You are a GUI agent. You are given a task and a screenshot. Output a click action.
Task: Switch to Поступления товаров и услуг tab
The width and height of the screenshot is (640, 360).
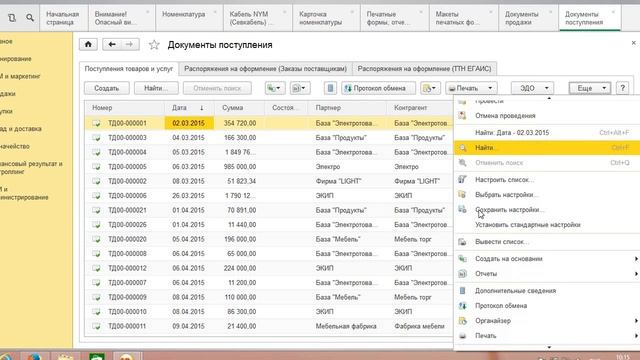tap(129, 69)
